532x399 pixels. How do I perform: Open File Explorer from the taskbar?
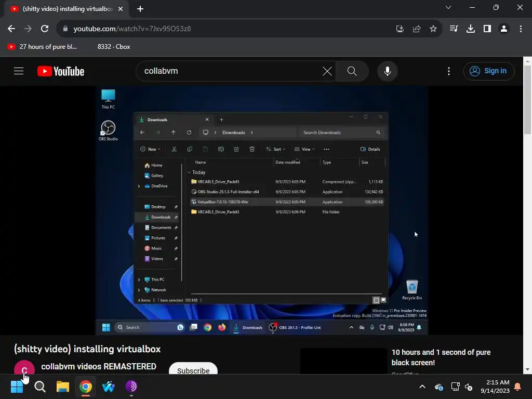tap(62, 387)
